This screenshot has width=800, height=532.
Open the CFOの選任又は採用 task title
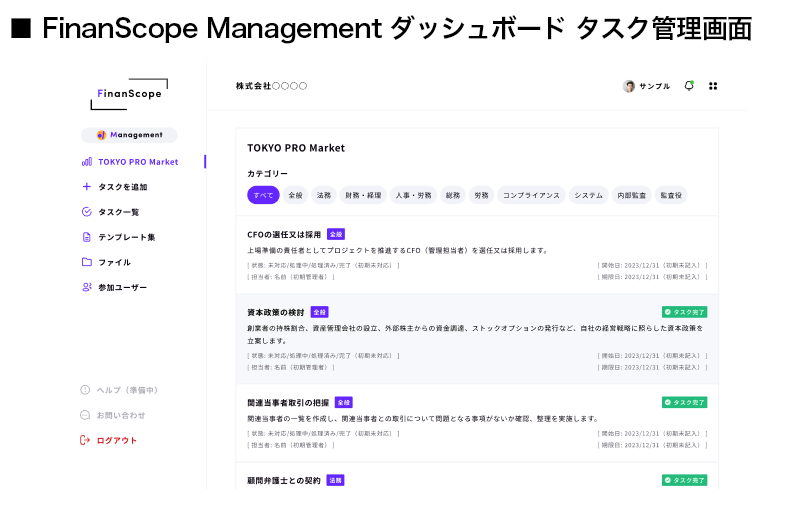pos(284,235)
